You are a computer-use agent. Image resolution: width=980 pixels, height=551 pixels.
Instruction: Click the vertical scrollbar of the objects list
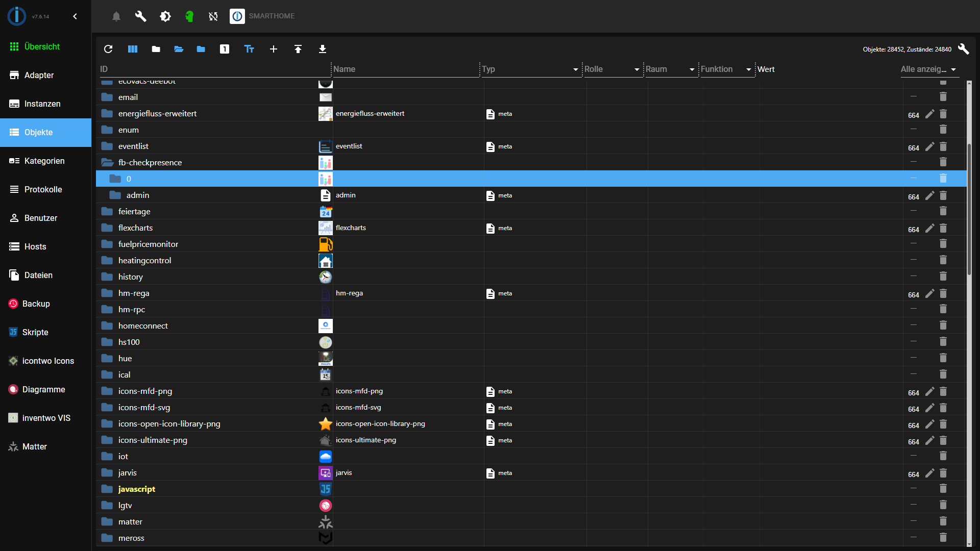pos(969,209)
